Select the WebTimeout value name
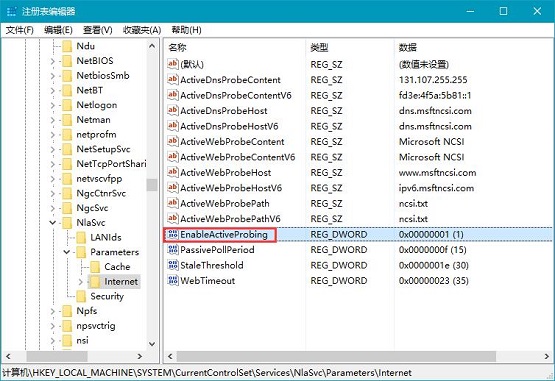 (x=207, y=281)
